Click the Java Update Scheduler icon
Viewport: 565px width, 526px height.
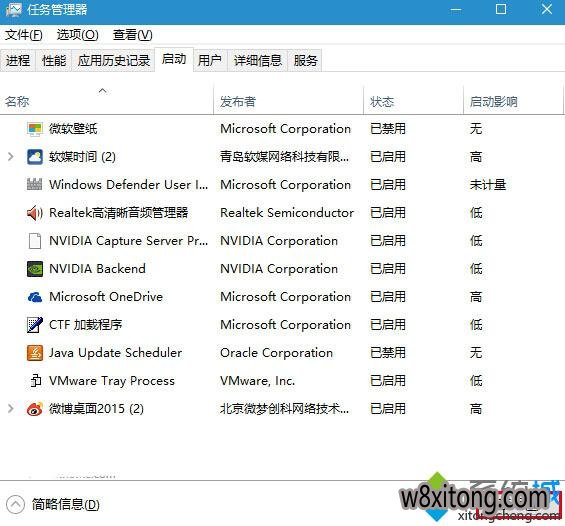coord(35,353)
